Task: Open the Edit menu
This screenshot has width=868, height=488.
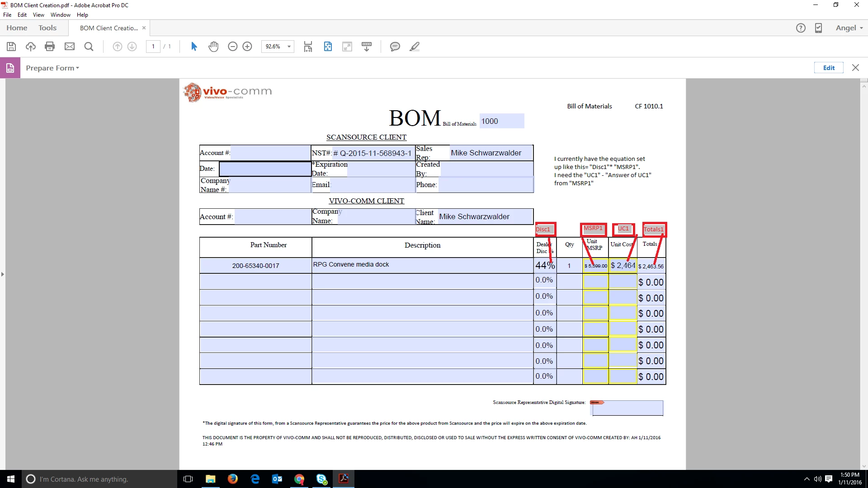Action: coord(22,15)
